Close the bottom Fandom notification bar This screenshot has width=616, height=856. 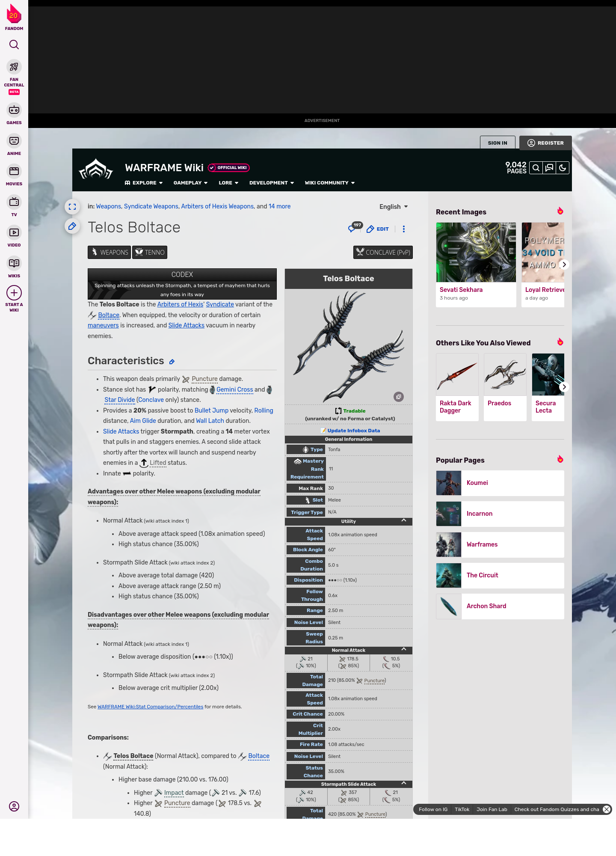click(607, 809)
